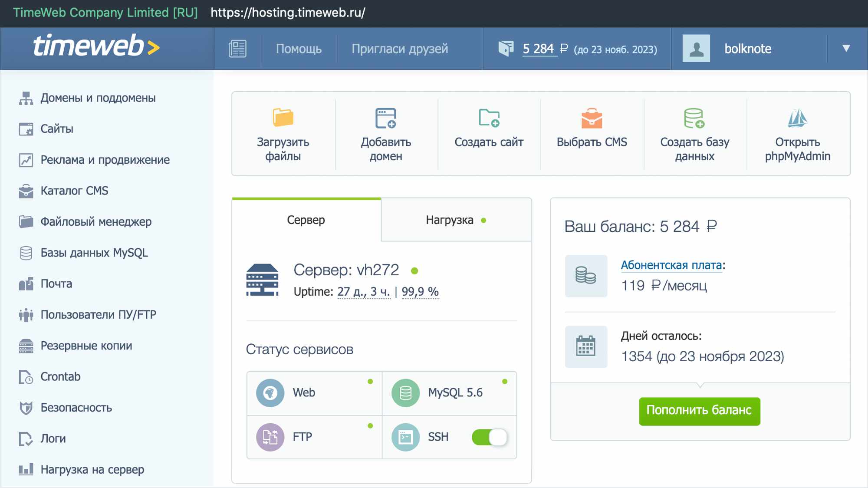Screen dimensions: 868x488
Task: Switch to the Сервер tab
Action: tap(306, 220)
